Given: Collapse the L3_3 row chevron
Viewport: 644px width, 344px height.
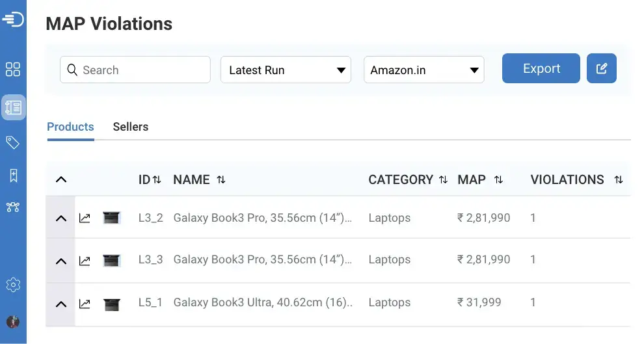Looking at the screenshot, I should coord(61,261).
